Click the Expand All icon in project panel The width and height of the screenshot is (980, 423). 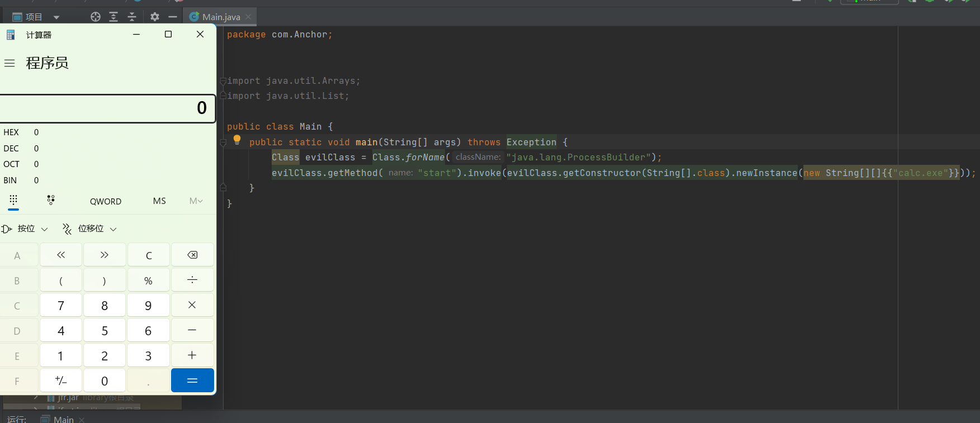pyautogui.click(x=113, y=17)
